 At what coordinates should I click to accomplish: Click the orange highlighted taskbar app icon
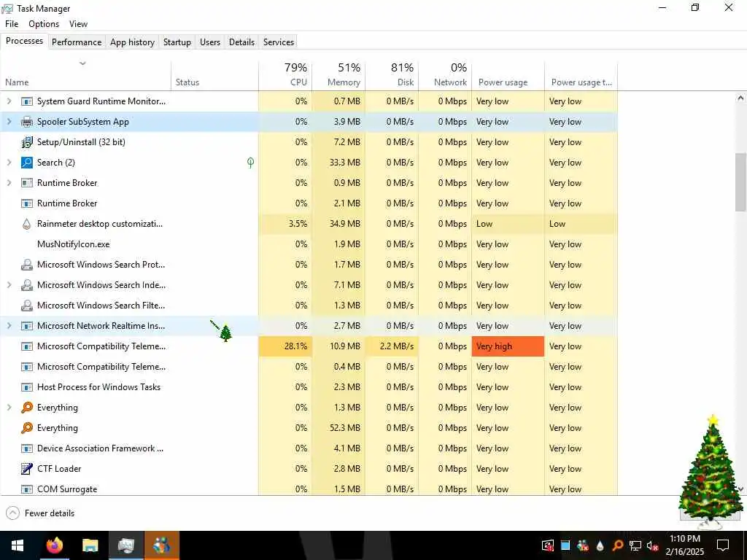coord(162,545)
